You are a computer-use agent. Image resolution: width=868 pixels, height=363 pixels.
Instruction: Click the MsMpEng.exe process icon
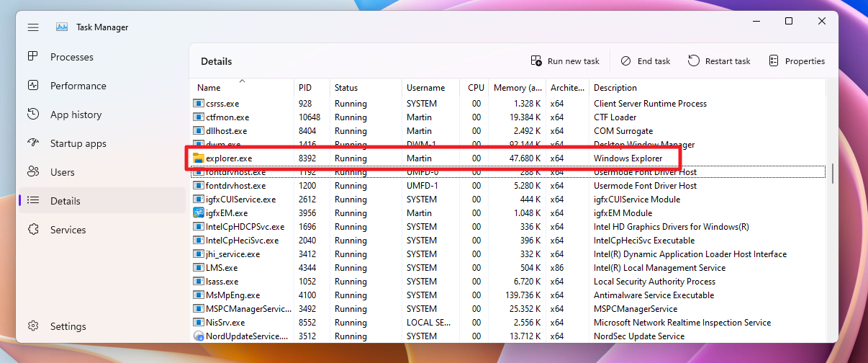pos(199,295)
